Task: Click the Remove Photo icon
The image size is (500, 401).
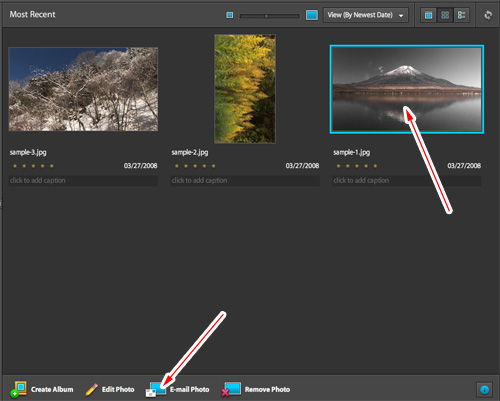Action: [x=231, y=389]
